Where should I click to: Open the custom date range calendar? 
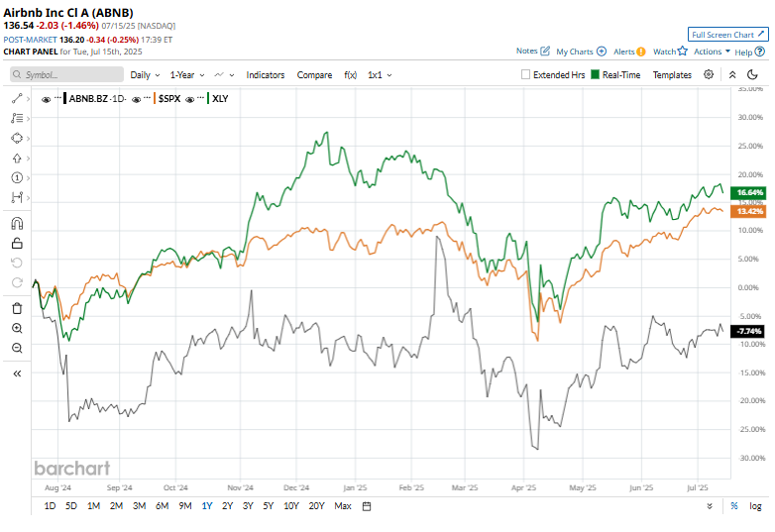tap(367, 506)
